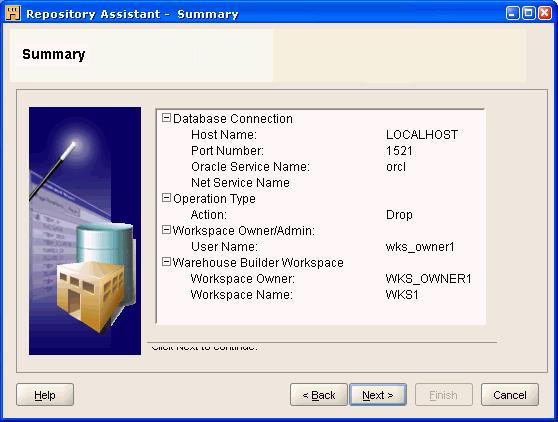Select the Drop action value
This screenshot has height=422, width=558.
pyautogui.click(x=399, y=215)
